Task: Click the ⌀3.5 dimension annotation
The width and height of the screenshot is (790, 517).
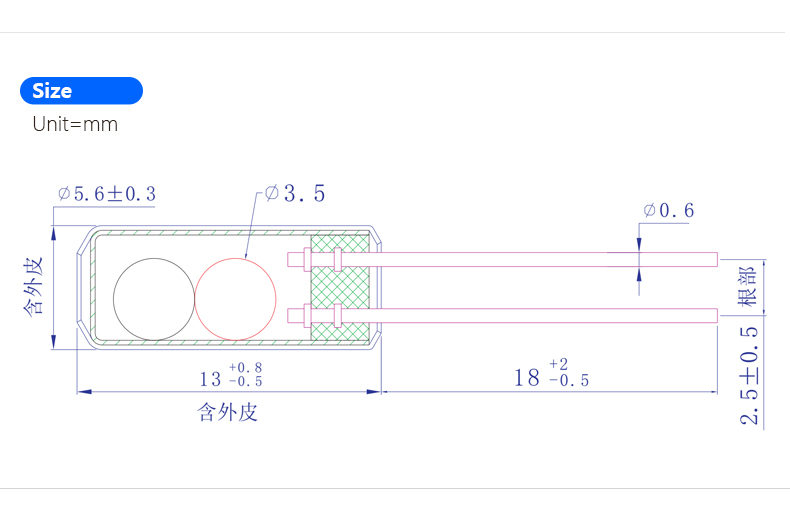Action: click(295, 193)
